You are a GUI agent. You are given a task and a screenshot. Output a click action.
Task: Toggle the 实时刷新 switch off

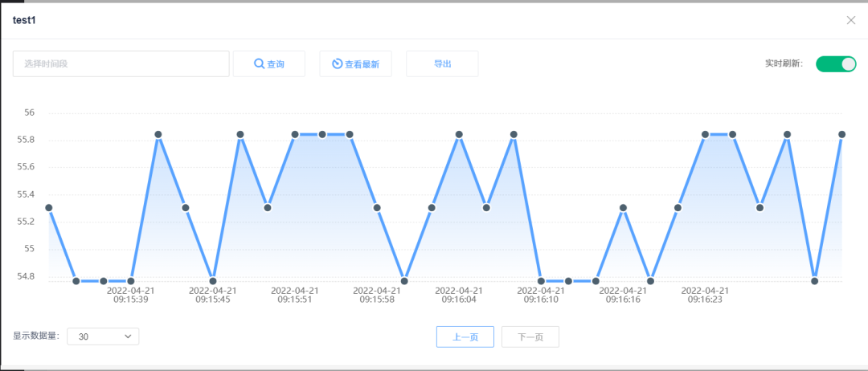pyautogui.click(x=836, y=63)
